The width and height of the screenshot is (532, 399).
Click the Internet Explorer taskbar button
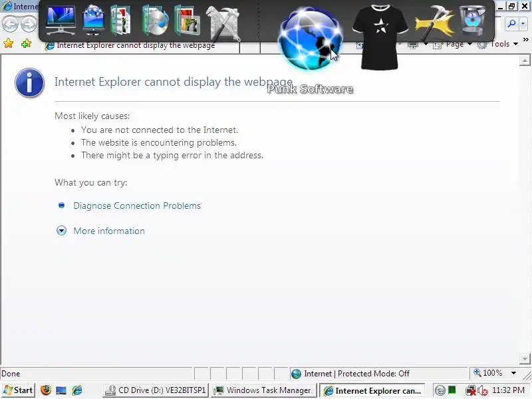[x=372, y=391]
